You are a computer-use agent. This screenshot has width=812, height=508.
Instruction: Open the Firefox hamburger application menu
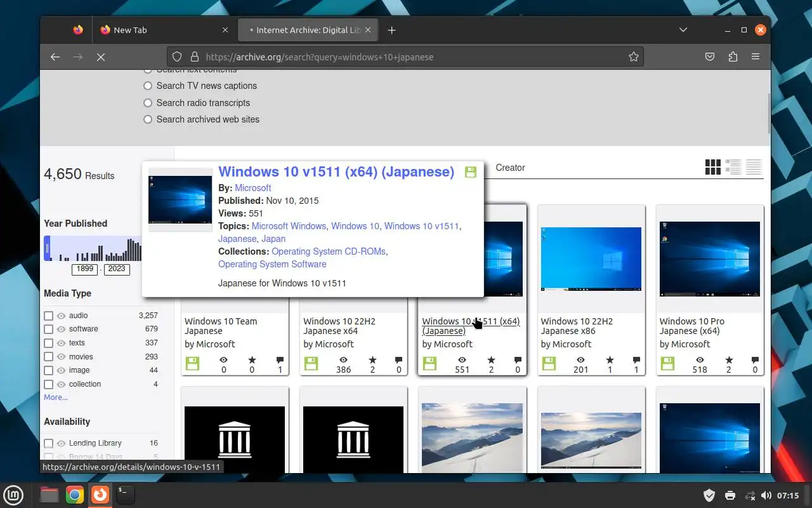[x=756, y=57]
